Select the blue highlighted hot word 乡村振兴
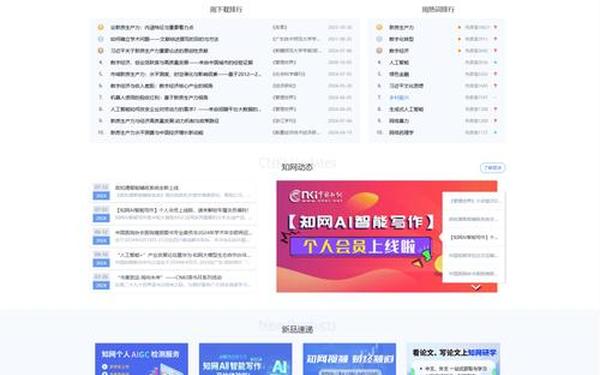The width and height of the screenshot is (600, 375). pos(399,97)
